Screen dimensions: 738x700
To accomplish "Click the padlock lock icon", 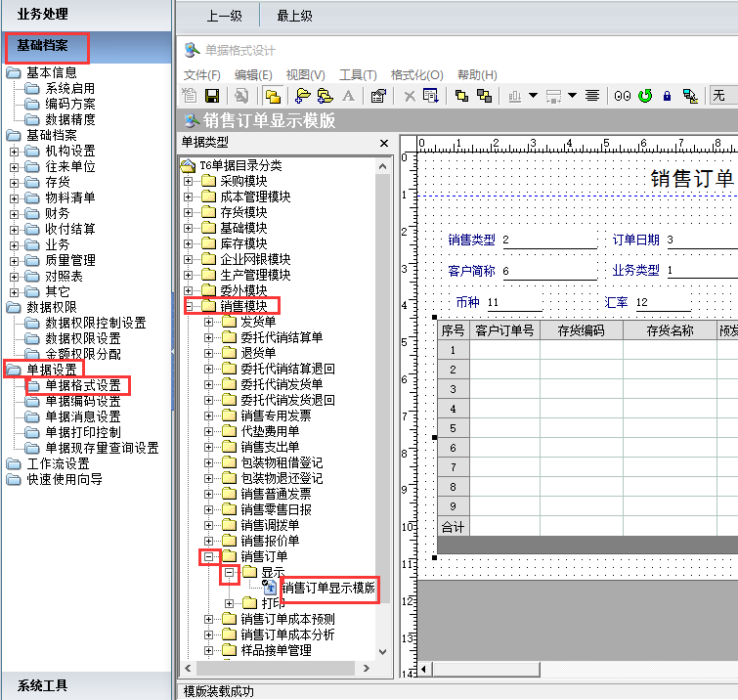I will tap(668, 96).
